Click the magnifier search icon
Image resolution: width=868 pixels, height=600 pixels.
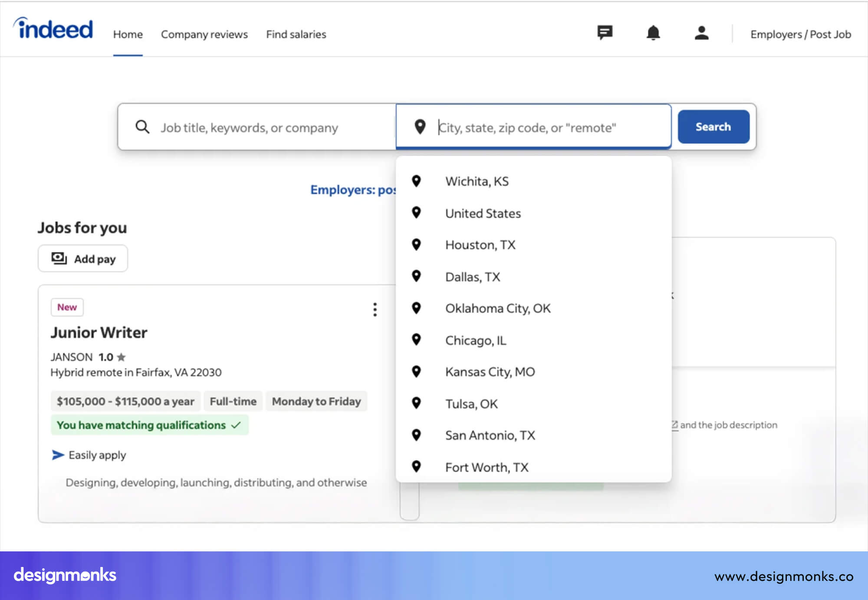pyautogui.click(x=142, y=127)
